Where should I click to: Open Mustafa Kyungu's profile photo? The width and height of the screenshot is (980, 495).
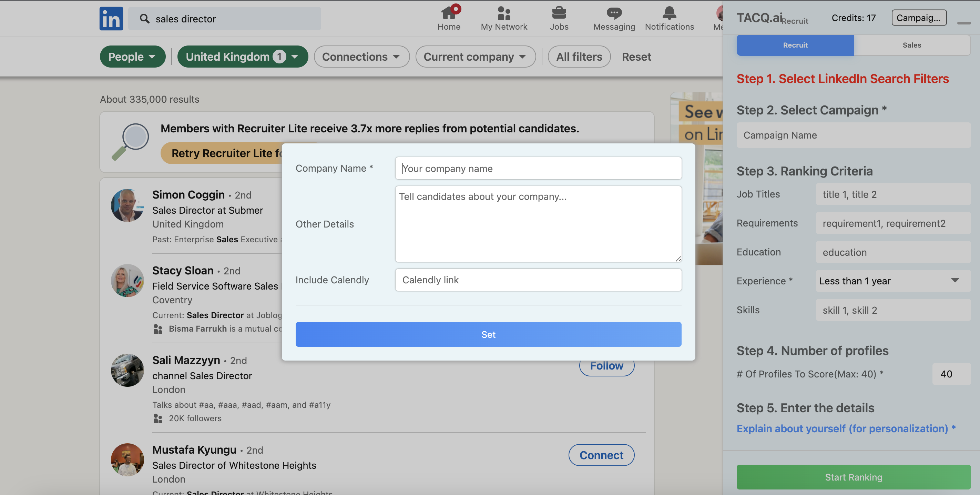(127, 460)
